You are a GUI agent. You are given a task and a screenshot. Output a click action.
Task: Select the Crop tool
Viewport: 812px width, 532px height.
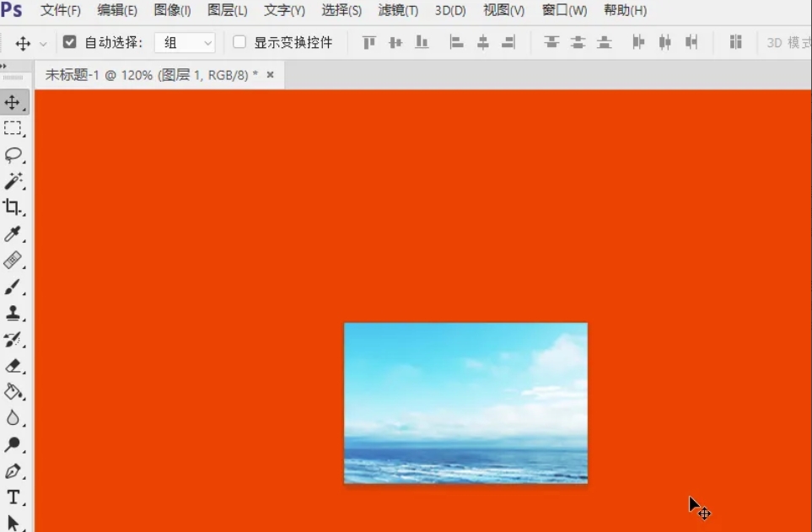[x=13, y=207]
